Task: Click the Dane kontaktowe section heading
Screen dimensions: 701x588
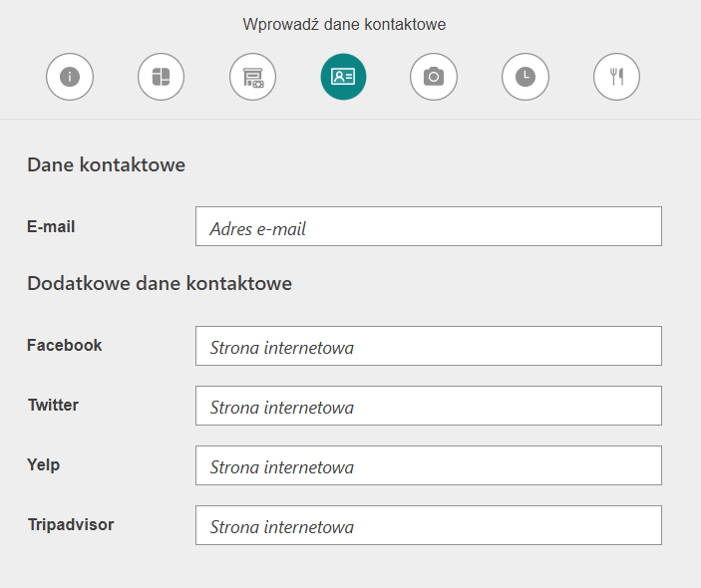Action: tap(107, 164)
